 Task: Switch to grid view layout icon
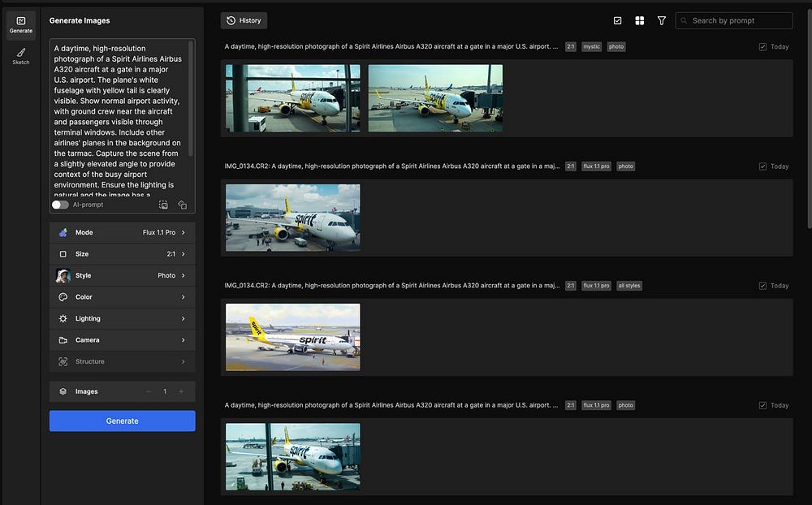640,21
